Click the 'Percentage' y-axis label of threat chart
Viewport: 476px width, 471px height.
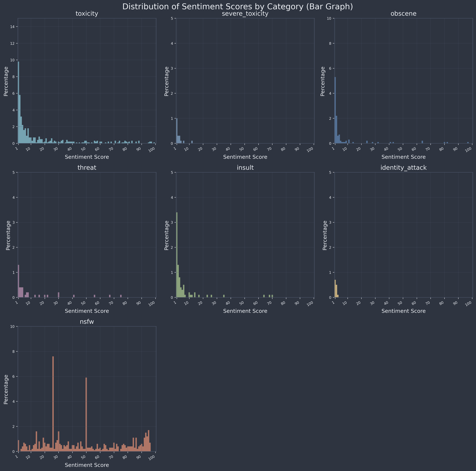[x=8, y=235]
